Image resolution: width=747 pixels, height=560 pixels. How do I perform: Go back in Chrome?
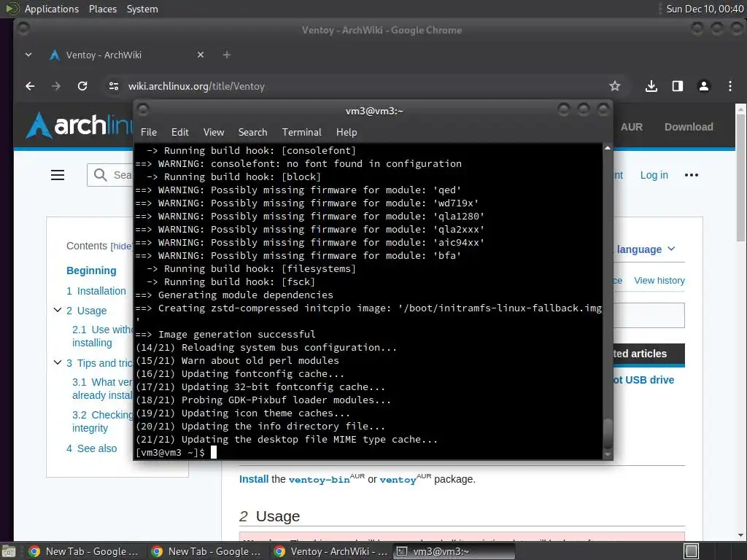pos(30,86)
